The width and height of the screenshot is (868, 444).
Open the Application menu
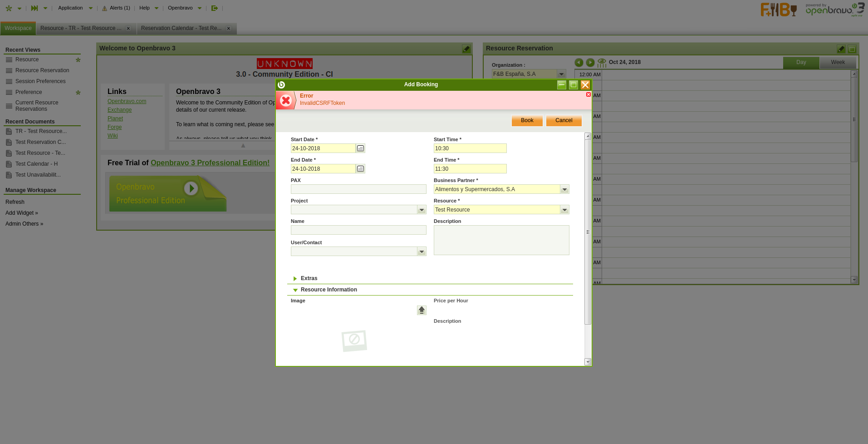point(70,8)
